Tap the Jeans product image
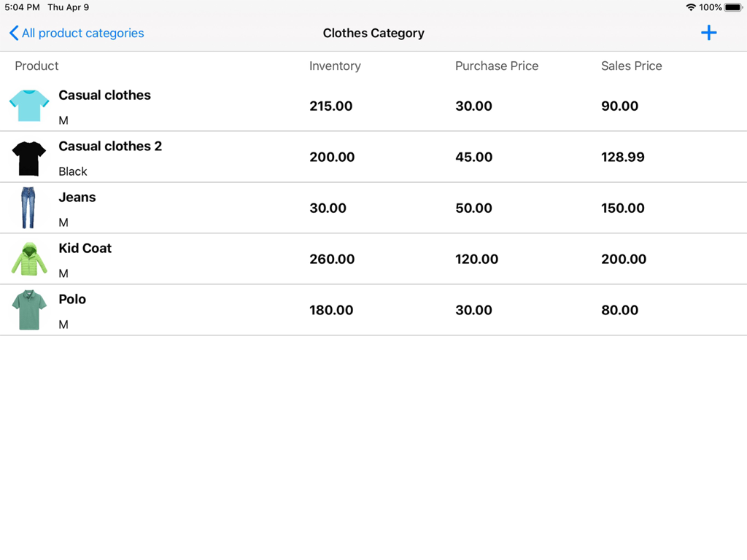The height and width of the screenshot is (560, 747). click(28, 208)
